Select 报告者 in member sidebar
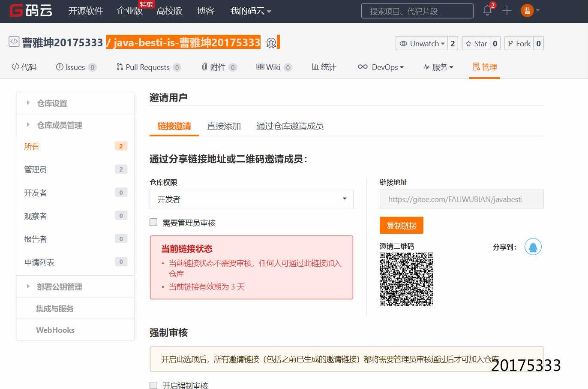Screen dimensions: 588x389 pyautogui.click(x=75, y=239)
